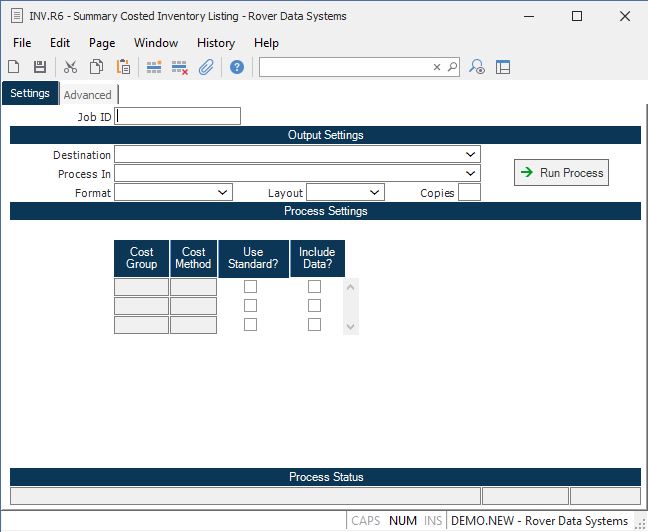Enable the second row Use Standard checkbox
The image size is (648, 532).
click(x=250, y=306)
